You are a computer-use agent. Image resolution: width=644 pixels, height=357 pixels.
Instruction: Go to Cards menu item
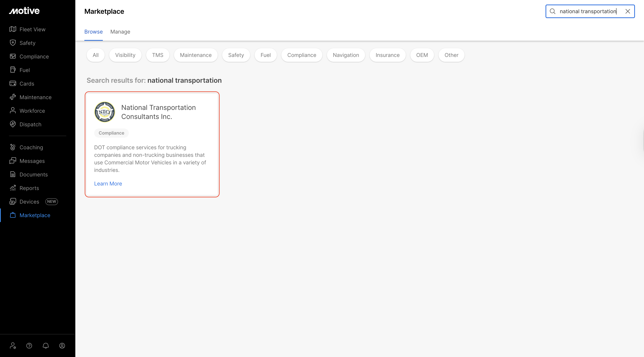[27, 84]
